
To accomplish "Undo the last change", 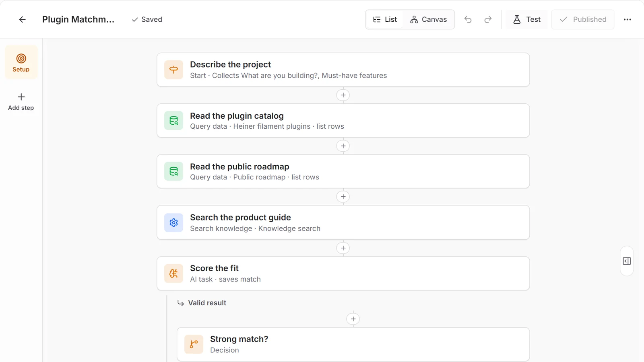I will click(468, 19).
